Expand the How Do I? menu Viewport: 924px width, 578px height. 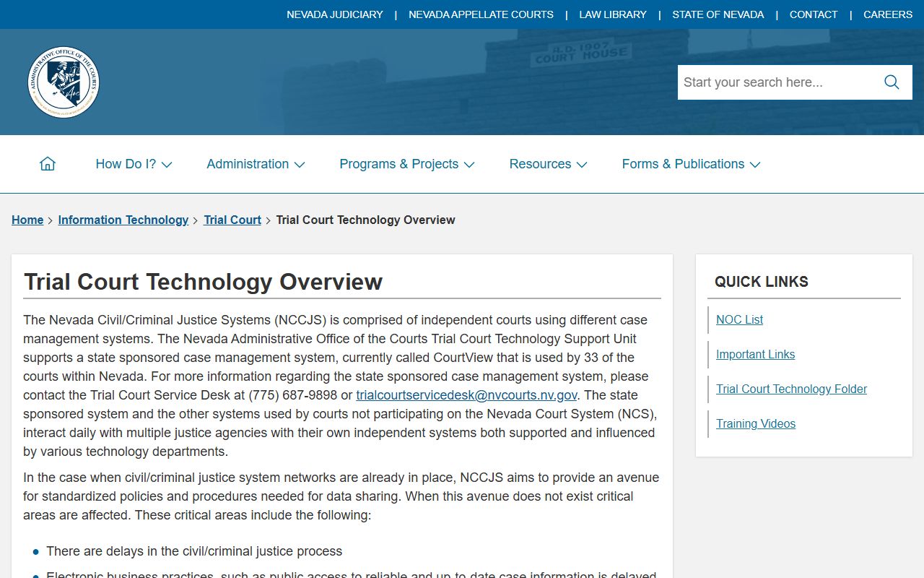point(134,164)
